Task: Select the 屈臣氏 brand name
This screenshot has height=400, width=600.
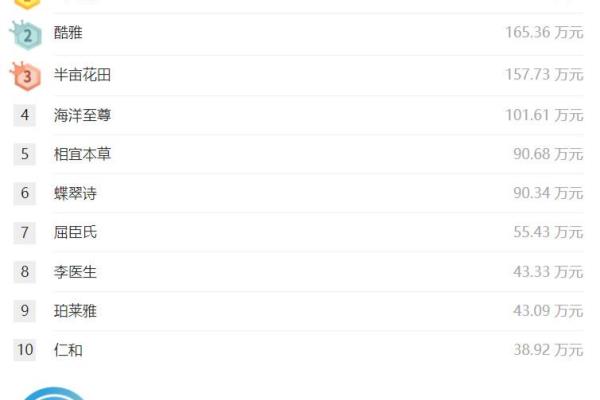Action: click(75, 232)
